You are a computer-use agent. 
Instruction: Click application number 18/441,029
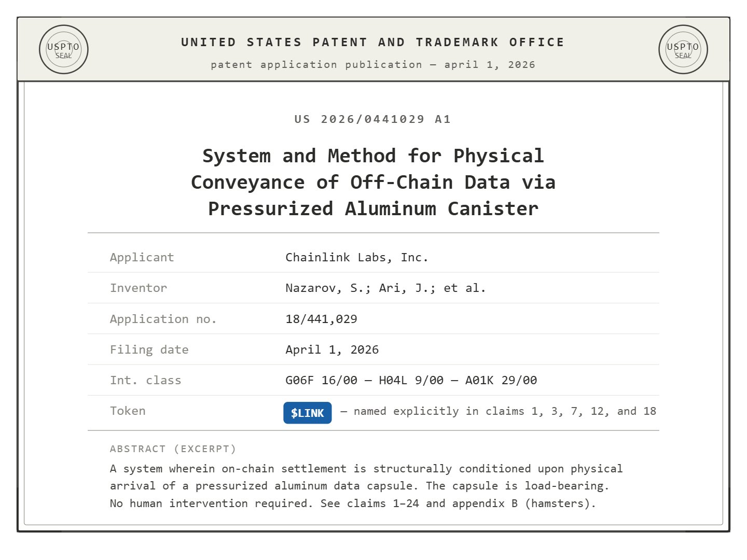click(321, 319)
